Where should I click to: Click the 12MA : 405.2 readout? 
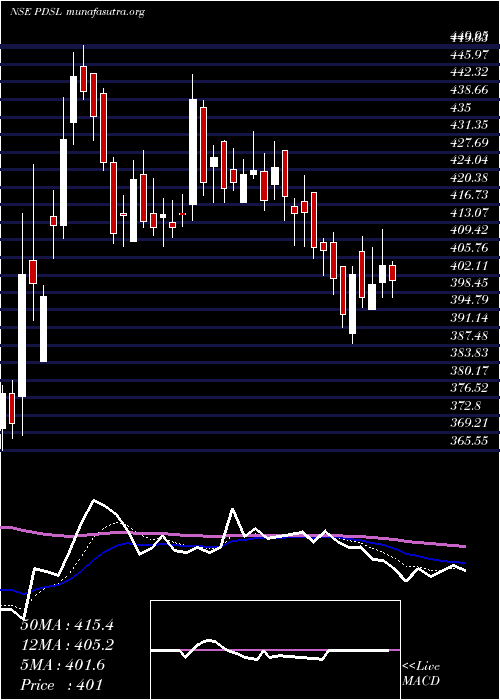coord(67,645)
